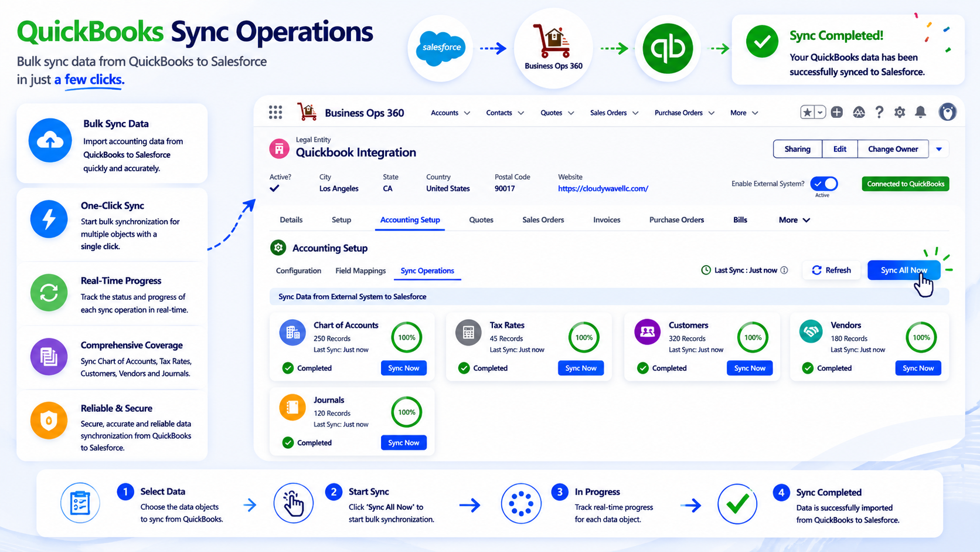Click the Bulk Sync Data cloud icon
This screenshot has height=552, width=980.
pyautogui.click(x=50, y=140)
